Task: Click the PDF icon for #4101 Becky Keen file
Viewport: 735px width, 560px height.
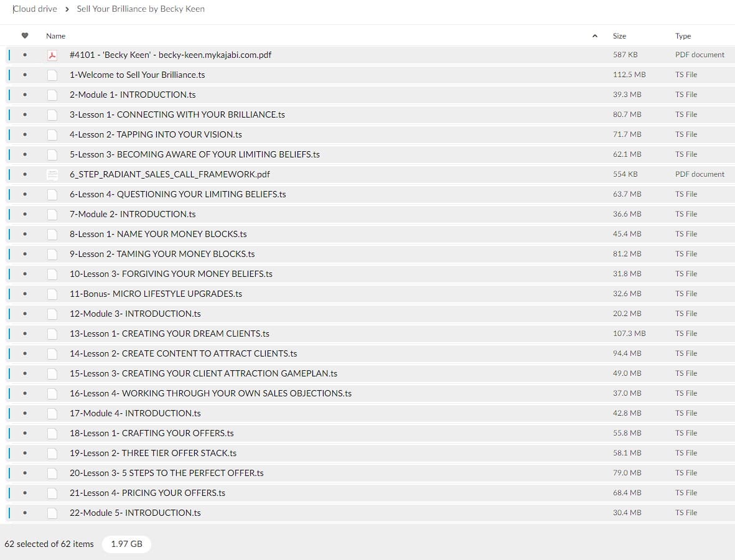Action: click(x=52, y=55)
